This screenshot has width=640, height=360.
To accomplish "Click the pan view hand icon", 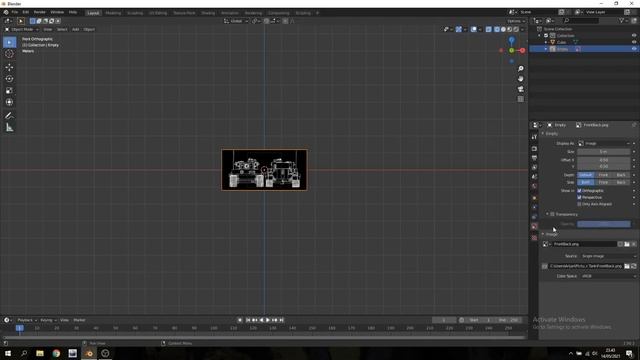I will [x=520, y=79].
